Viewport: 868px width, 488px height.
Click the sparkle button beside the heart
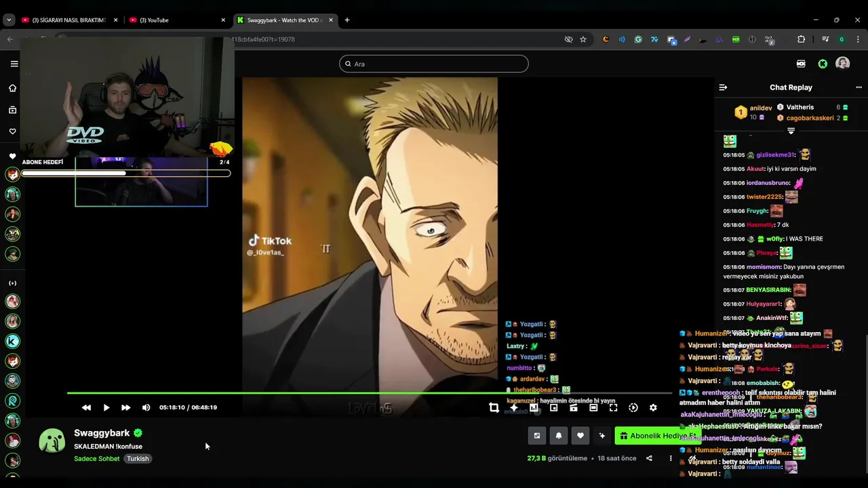(x=602, y=436)
